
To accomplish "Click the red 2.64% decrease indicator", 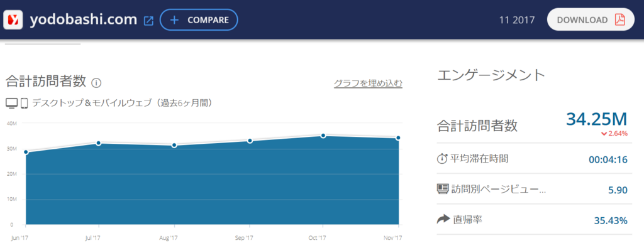I will (x=614, y=133).
